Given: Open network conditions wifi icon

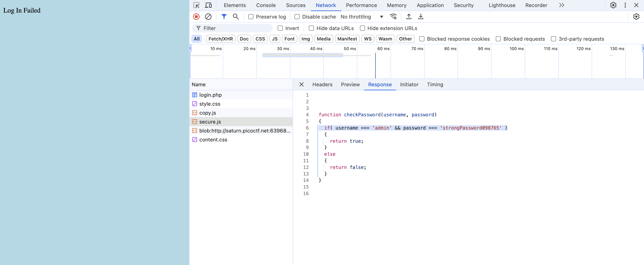Looking at the screenshot, I should (393, 17).
